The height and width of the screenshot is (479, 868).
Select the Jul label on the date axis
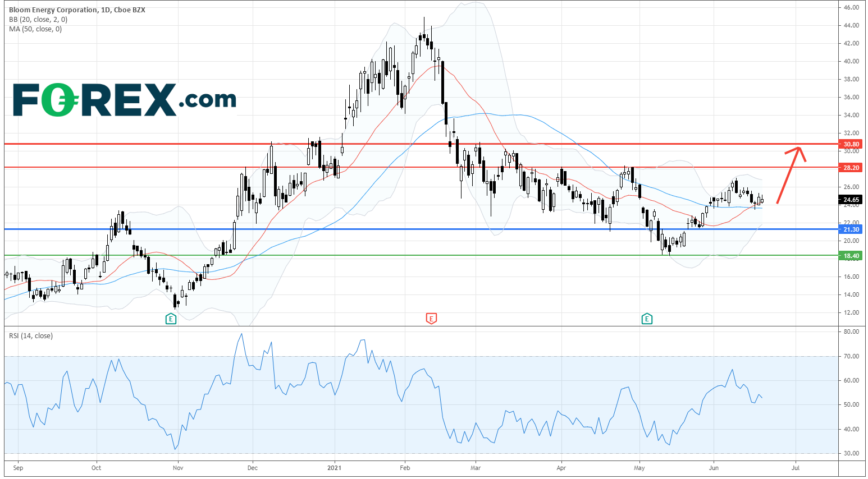click(796, 467)
